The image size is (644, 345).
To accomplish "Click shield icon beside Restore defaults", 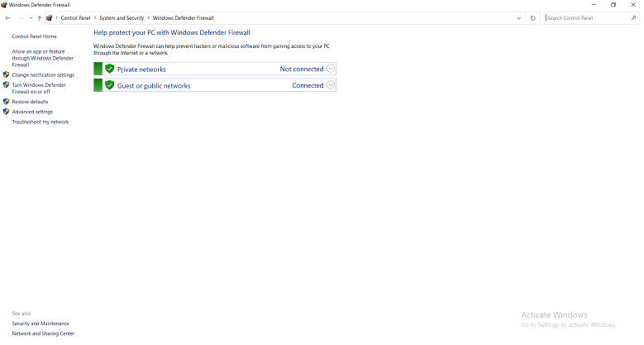I will (6, 101).
